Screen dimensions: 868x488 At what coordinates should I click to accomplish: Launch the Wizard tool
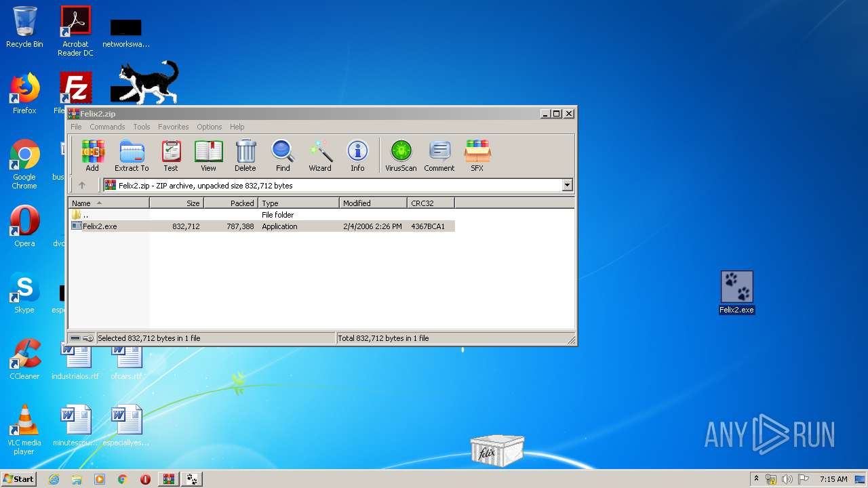click(320, 155)
